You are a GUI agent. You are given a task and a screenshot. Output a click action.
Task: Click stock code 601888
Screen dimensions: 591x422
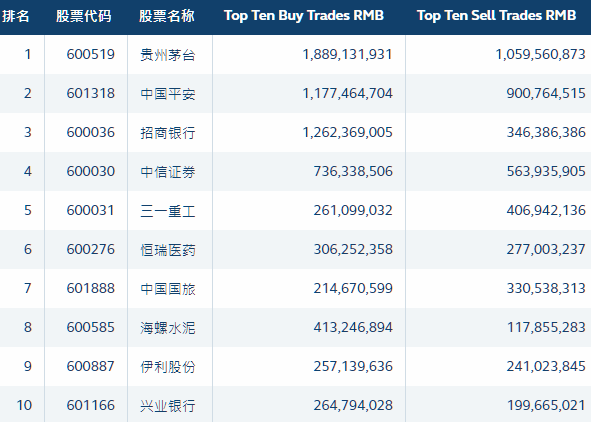click(x=90, y=289)
